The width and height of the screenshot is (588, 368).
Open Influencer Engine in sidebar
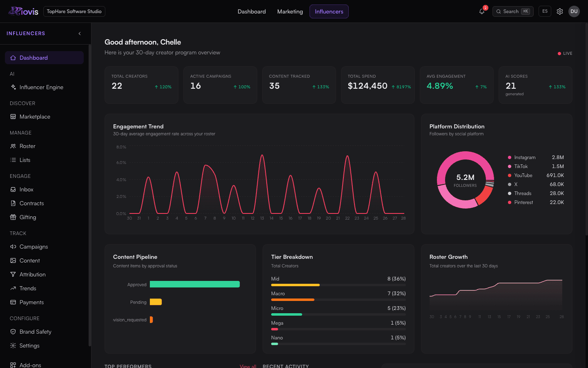tap(44, 87)
